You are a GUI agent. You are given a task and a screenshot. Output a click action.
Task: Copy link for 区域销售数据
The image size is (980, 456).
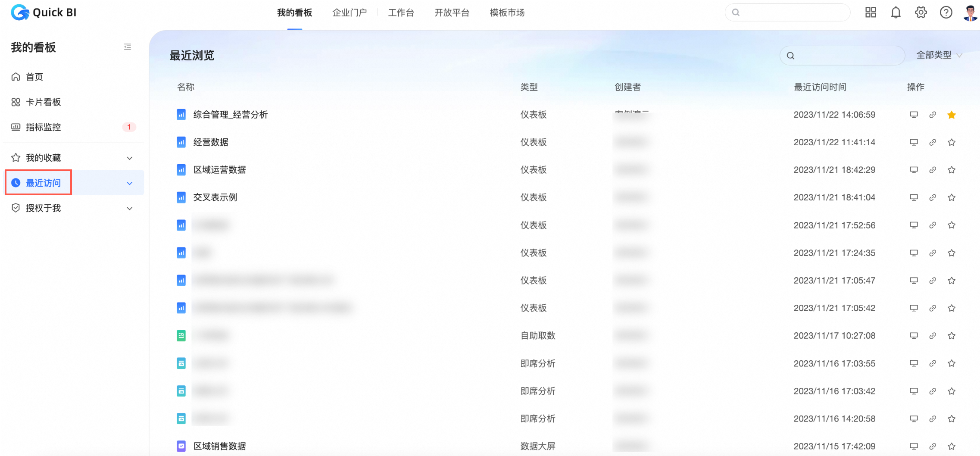pos(933,446)
